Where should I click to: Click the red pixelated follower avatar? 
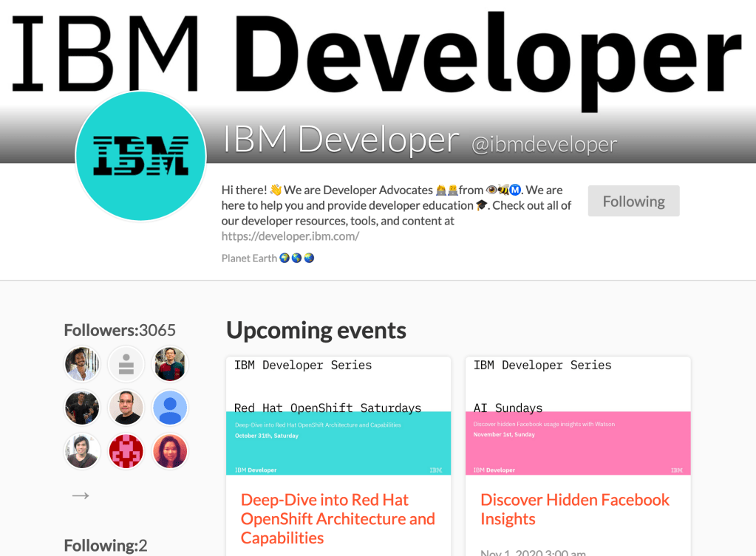tap(126, 450)
